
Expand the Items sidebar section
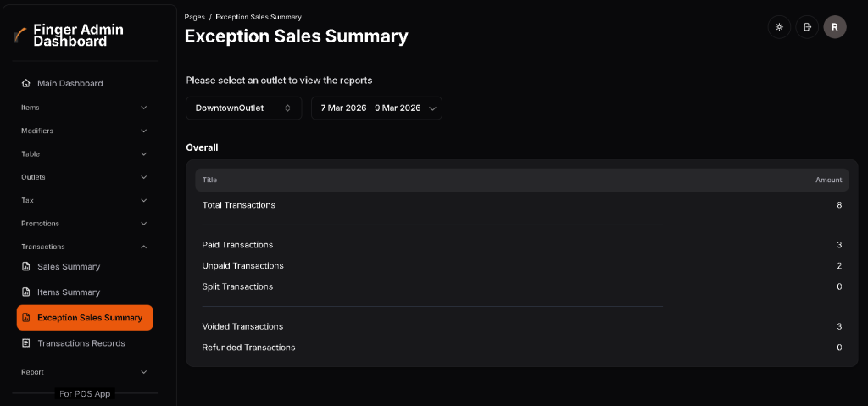click(84, 108)
